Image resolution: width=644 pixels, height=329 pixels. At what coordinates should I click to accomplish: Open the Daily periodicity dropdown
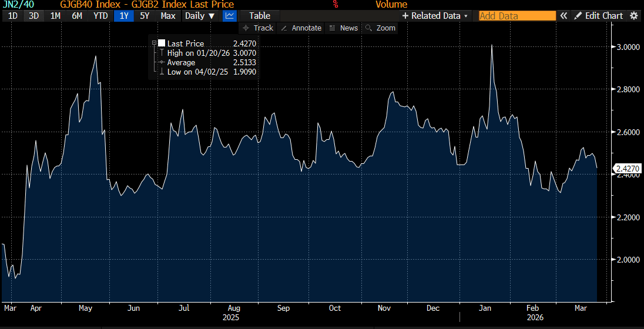200,16
